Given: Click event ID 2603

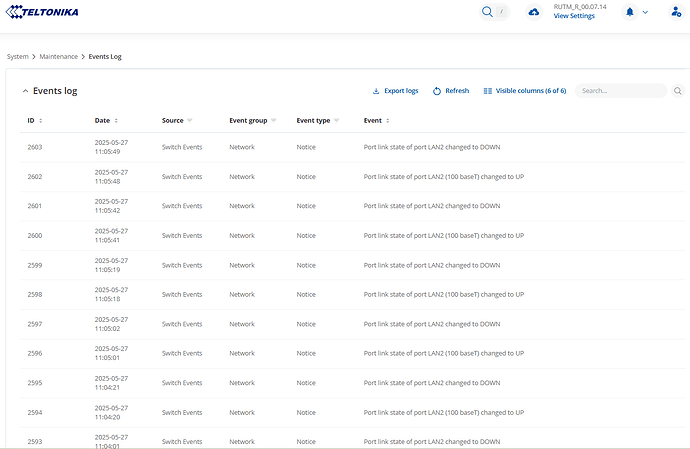Looking at the screenshot, I should point(35,147).
